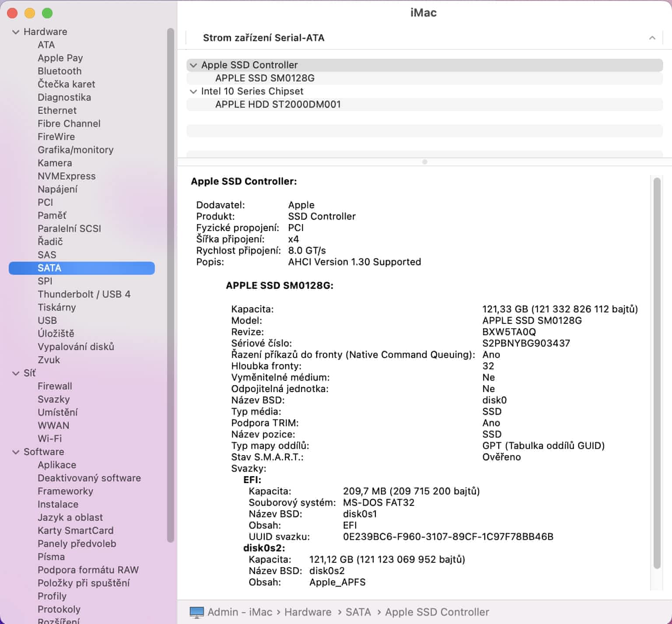
Task: Toggle sort order of Serial-ATA column header
Action: tap(652, 38)
